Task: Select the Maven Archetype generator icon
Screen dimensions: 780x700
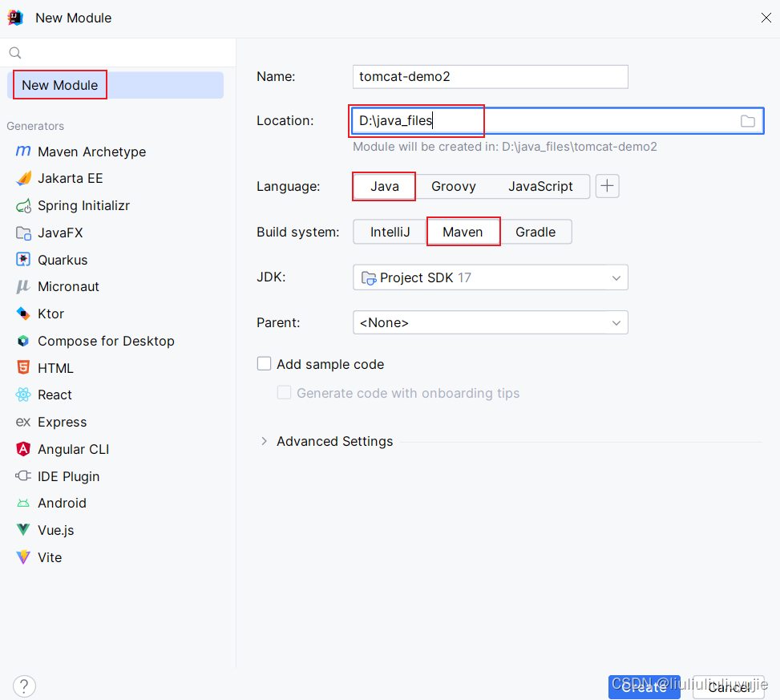Action: coord(23,152)
